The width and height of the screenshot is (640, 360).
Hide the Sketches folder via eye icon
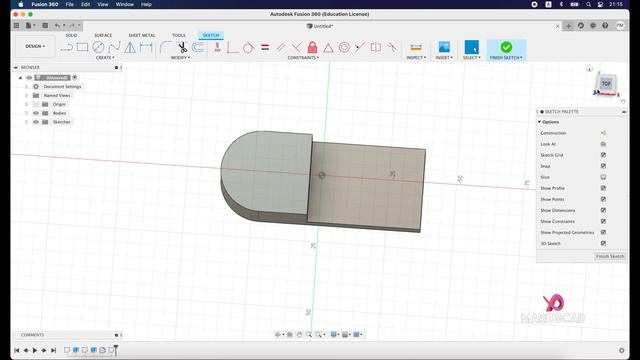point(36,122)
